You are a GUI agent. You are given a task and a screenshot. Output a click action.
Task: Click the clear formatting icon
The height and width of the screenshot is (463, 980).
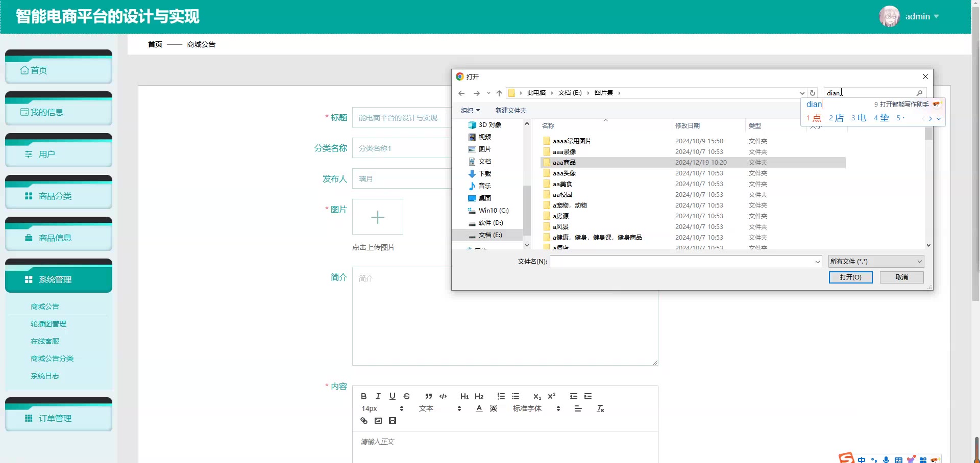pos(600,408)
